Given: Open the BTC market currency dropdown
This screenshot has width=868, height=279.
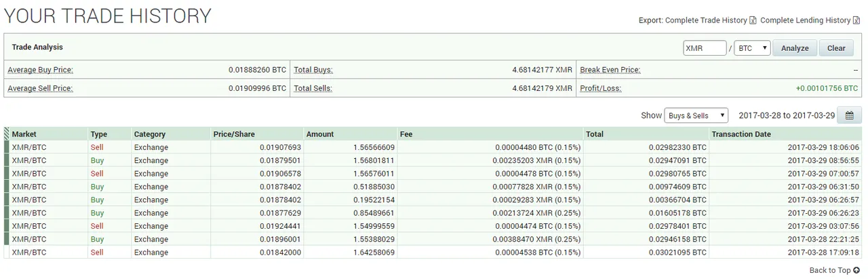Looking at the screenshot, I should coord(752,48).
